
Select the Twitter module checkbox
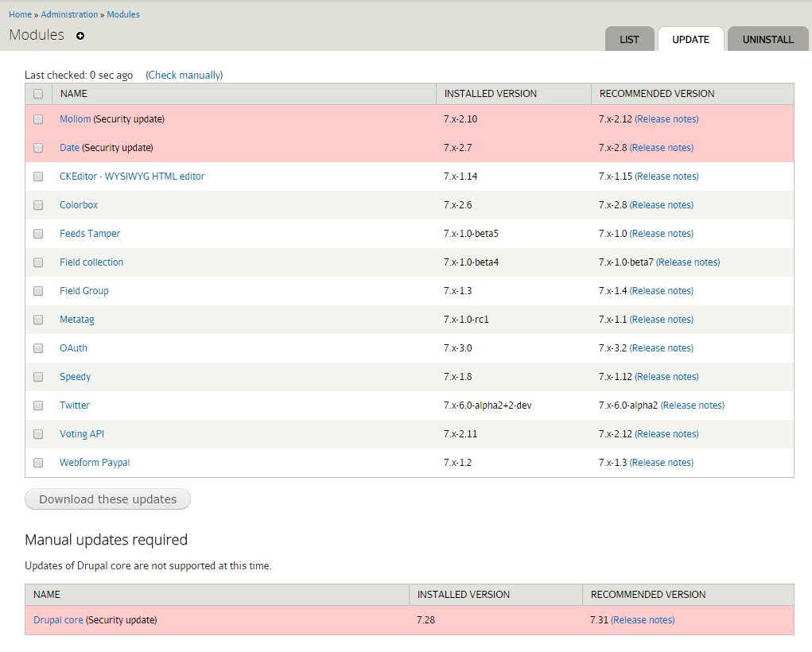[38, 406]
